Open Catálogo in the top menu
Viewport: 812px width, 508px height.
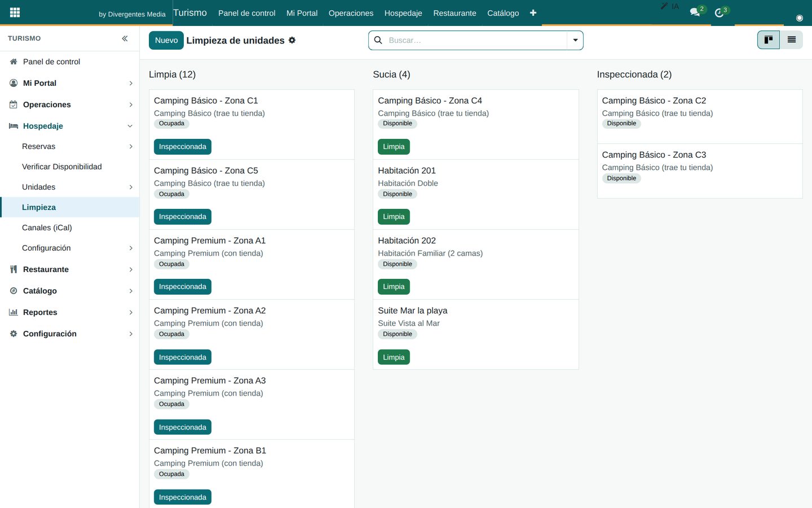point(503,13)
